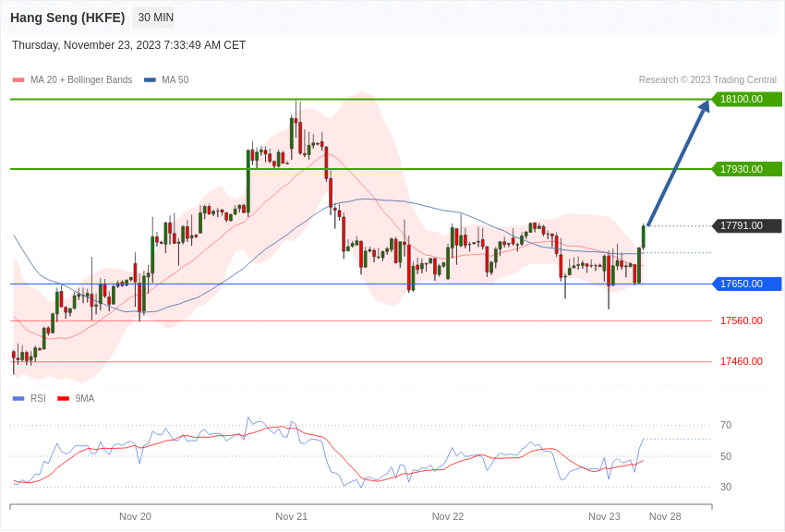
Task: Click the MA 50 legend label
Action: [175, 79]
